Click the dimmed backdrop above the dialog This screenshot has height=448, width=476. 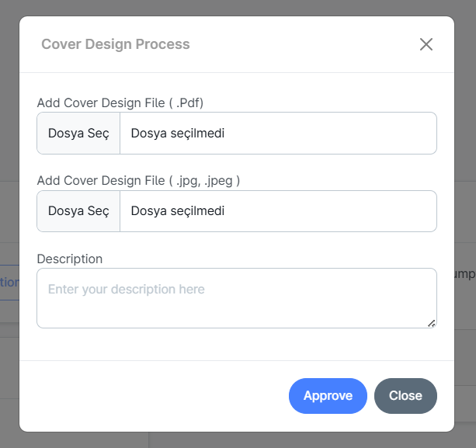pyautogui.click(x=233, y=7)
